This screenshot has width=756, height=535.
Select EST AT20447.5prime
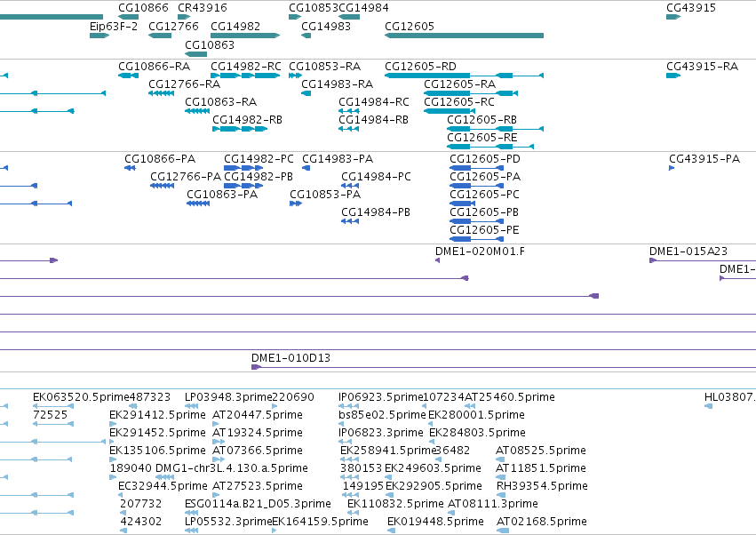258,415
